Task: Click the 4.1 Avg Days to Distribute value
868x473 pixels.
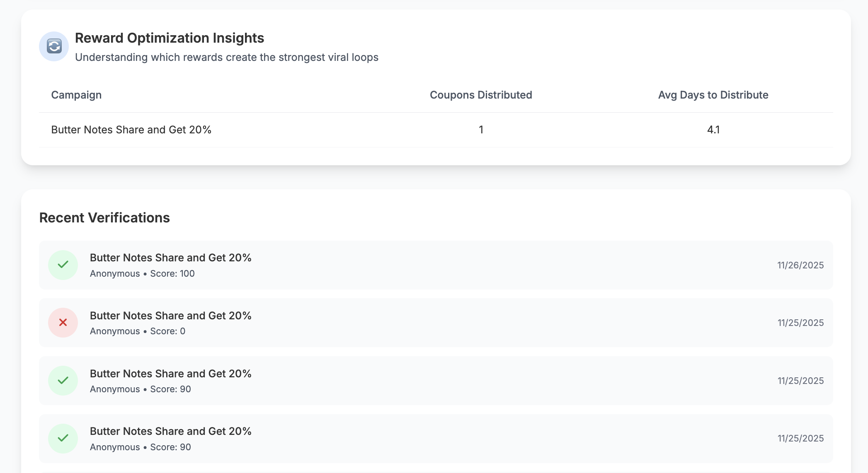Action: [x=713, y=129]
